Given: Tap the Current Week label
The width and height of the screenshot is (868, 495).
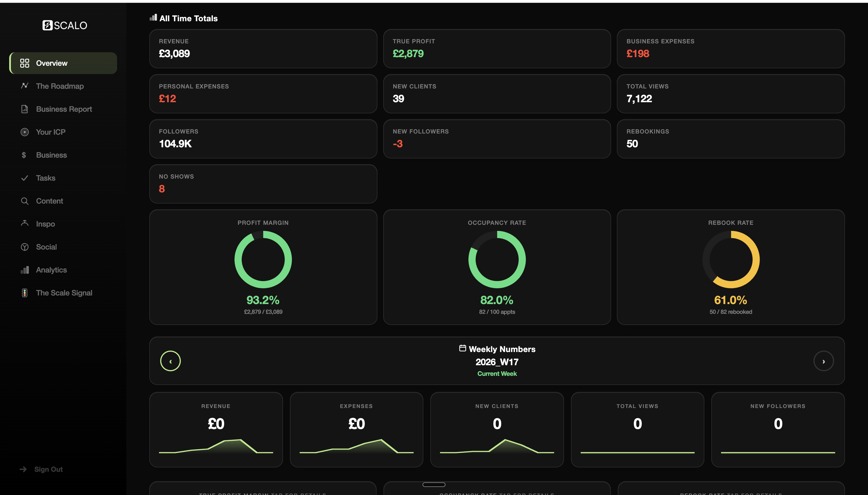Looking at the screenshot, I should pos(497,373).
